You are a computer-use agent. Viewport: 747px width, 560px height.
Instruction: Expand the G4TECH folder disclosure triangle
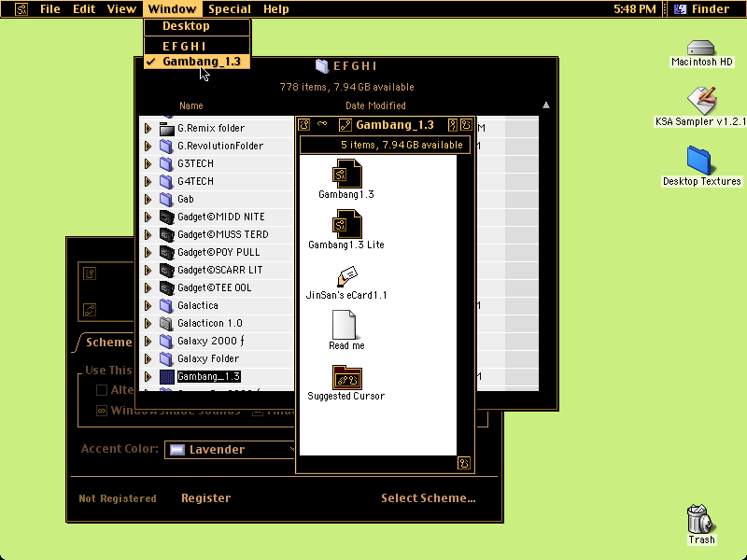point(148,181)
